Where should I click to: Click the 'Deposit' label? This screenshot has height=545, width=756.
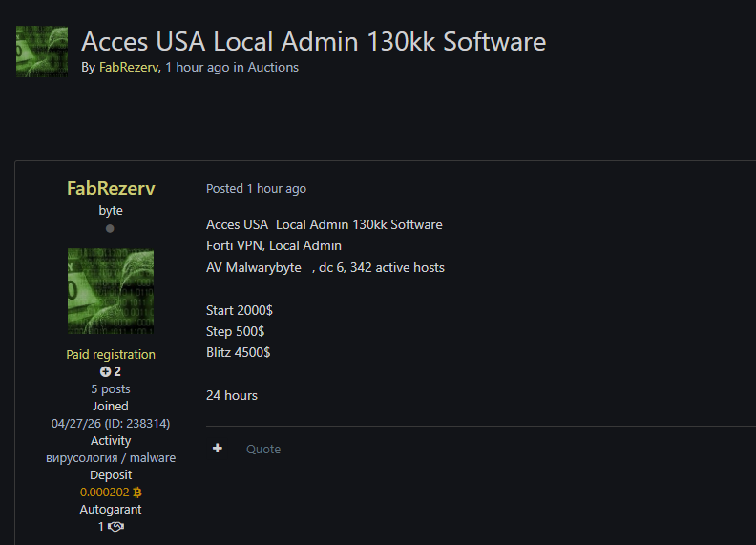(x=111, y=475)
